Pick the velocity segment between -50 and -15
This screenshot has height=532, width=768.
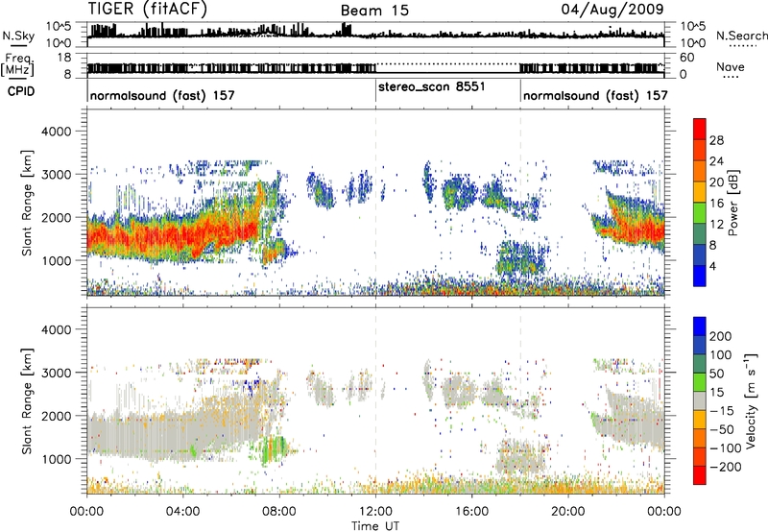coord(700,420)
